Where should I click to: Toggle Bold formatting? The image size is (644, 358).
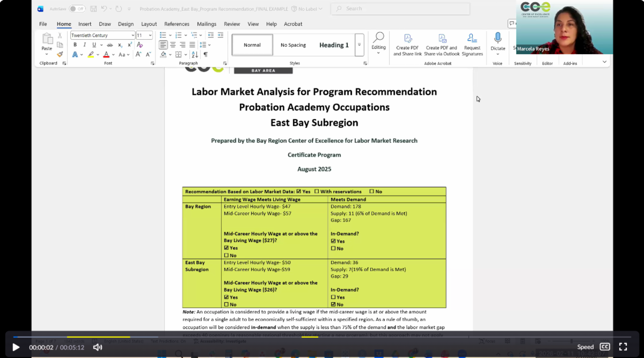point(75,45)
